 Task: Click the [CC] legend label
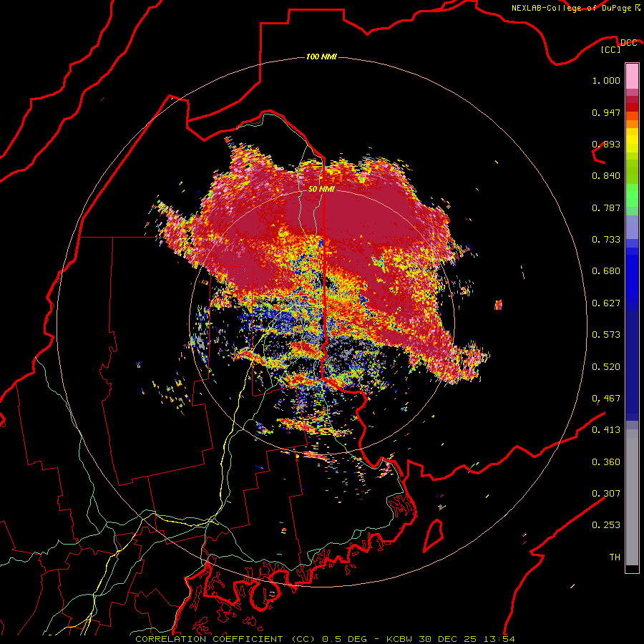(x=611, y=49)
